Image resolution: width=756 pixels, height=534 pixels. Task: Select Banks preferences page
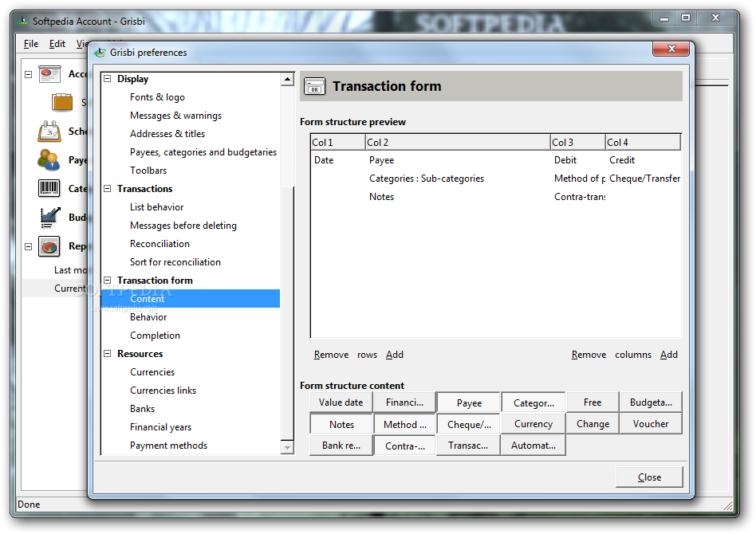pos(142,408)
